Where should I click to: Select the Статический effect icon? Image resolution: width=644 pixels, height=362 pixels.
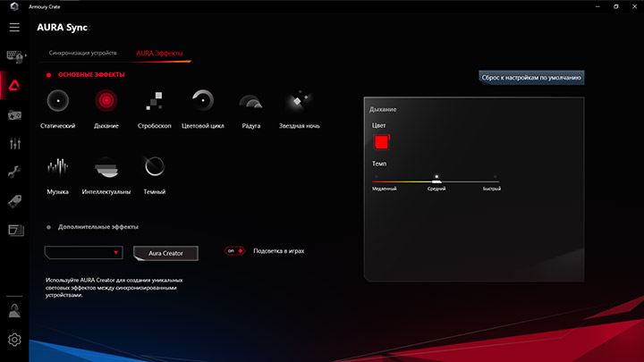(58, 100)
